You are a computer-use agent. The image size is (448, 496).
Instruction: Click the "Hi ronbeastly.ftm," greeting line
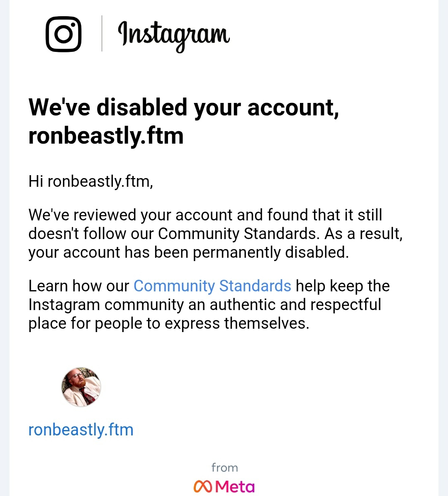90,181
